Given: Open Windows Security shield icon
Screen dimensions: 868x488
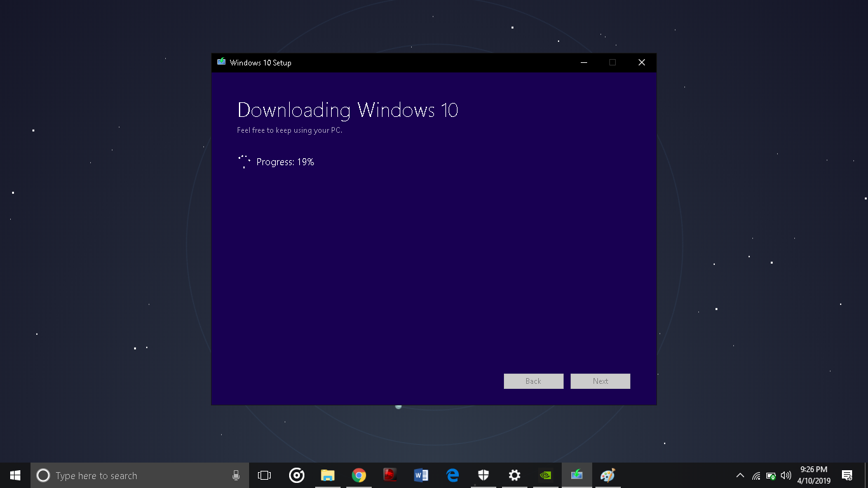Looking at the screenshot, I should coord(484,475).
